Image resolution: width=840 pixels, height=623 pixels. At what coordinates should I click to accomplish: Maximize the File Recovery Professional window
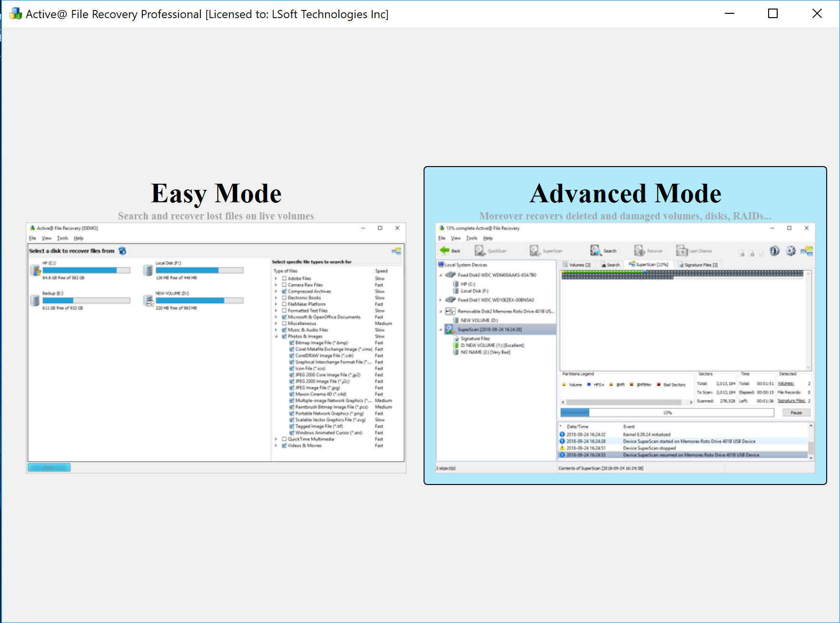[773, 14]
